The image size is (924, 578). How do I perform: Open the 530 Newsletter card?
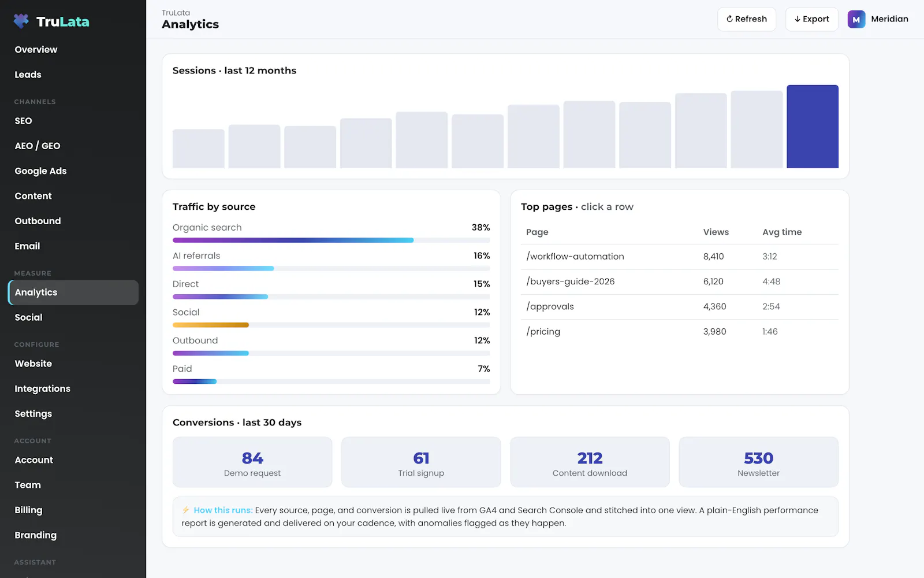pyautogui.click(x=758, y=462)
